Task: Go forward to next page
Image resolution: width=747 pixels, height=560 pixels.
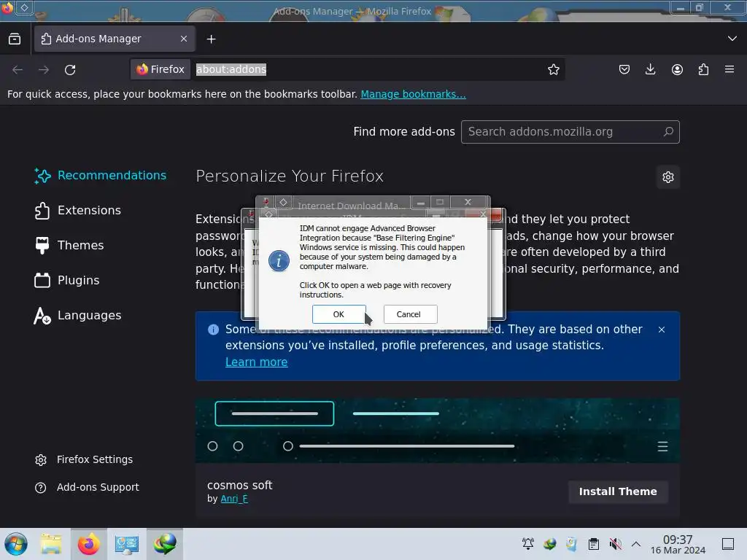Action: tap(44, 70)
